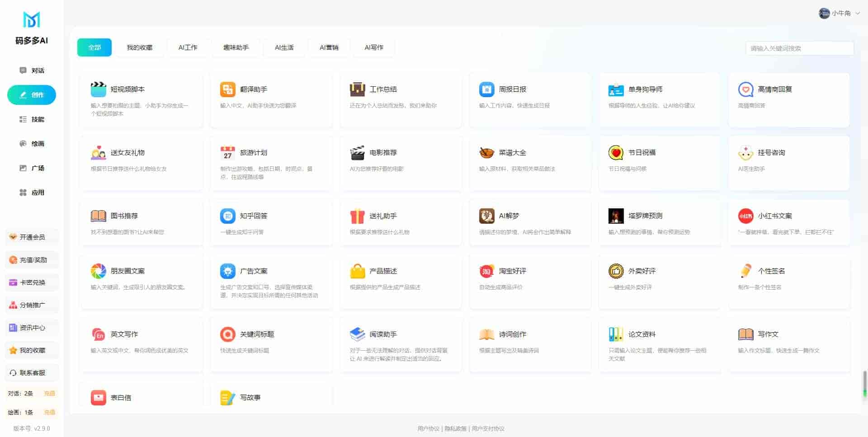Select the 图书推荐 open book icon
868x437 pixels.
click(98, 216)
